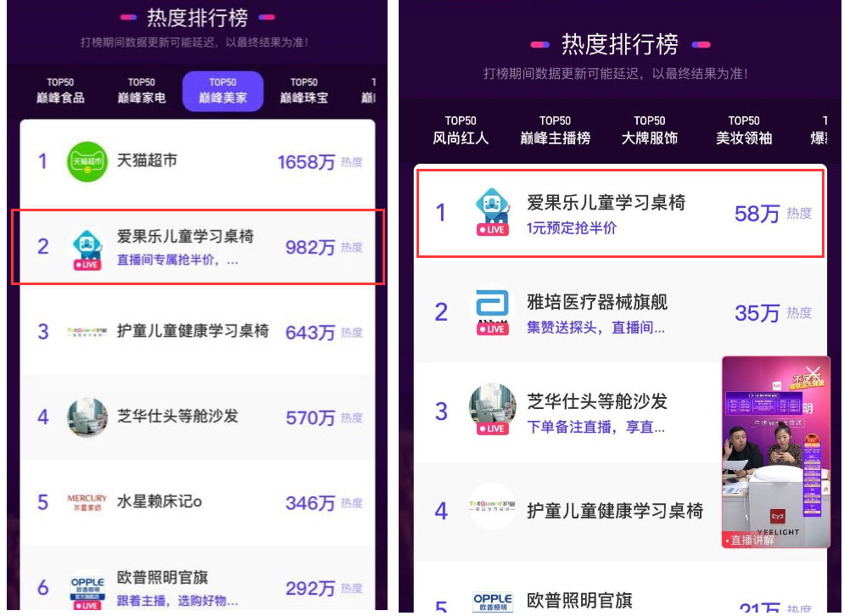This screenshot has width=844, height=616.
Task: Open the floating 直播讲解 video thumbnail
Action: pyautogui.click(x=775, y=452)
